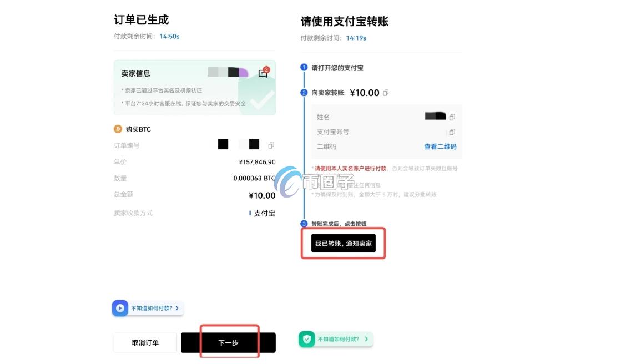
Task: View the QR code via 查看二维码
Action: [440, 146]
